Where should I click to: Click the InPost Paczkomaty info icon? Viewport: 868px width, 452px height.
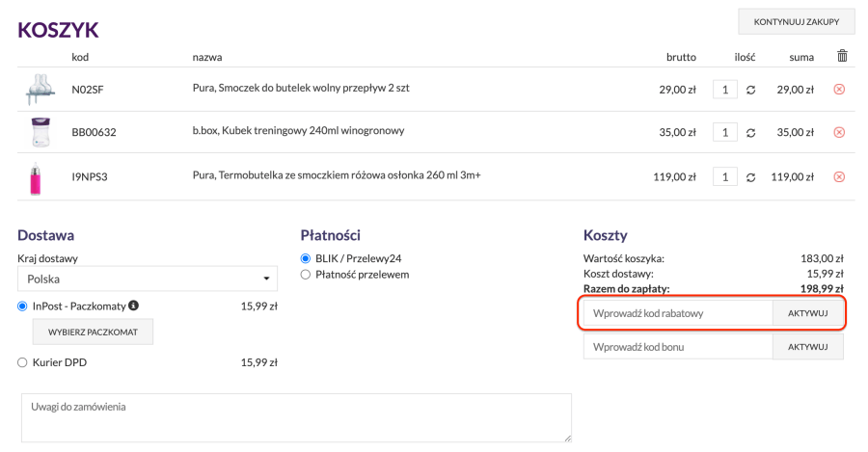click(134, 306)
